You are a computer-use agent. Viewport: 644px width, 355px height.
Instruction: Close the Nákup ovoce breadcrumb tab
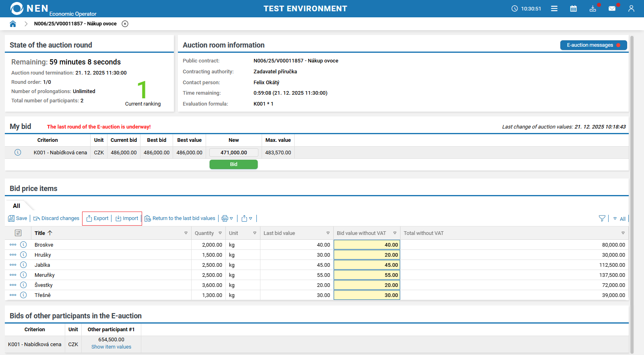pos(125,24)
